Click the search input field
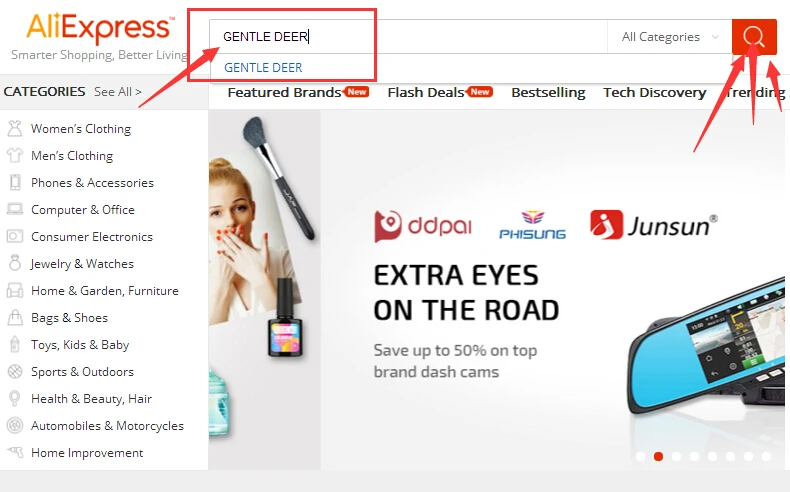The height and width of the screenshot is (492, 790). 409,37
